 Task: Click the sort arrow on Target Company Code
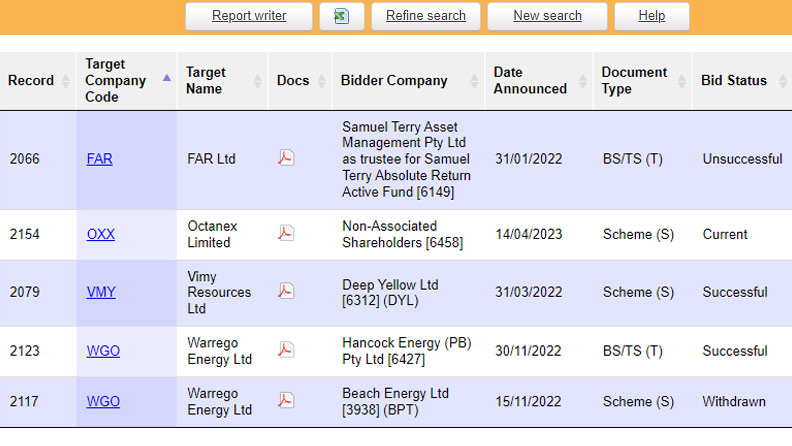[x=166, y=77]
